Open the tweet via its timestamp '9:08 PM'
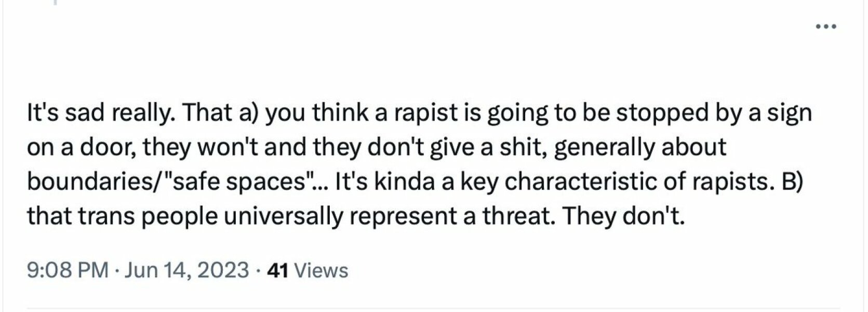Screen dimensions: 868x312 pyautogui.click(x=68, y=270)
